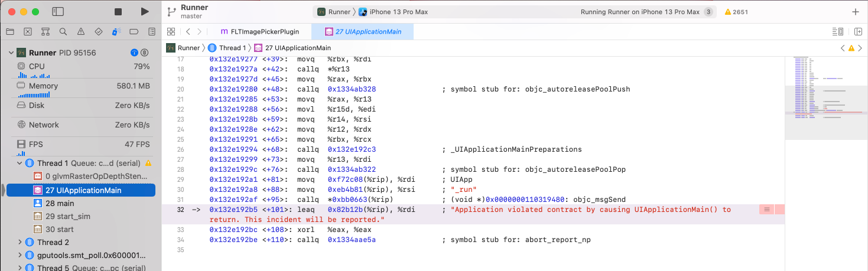Click the Thread 1 warning triangle
868x271 pixels.
point(148,163)
